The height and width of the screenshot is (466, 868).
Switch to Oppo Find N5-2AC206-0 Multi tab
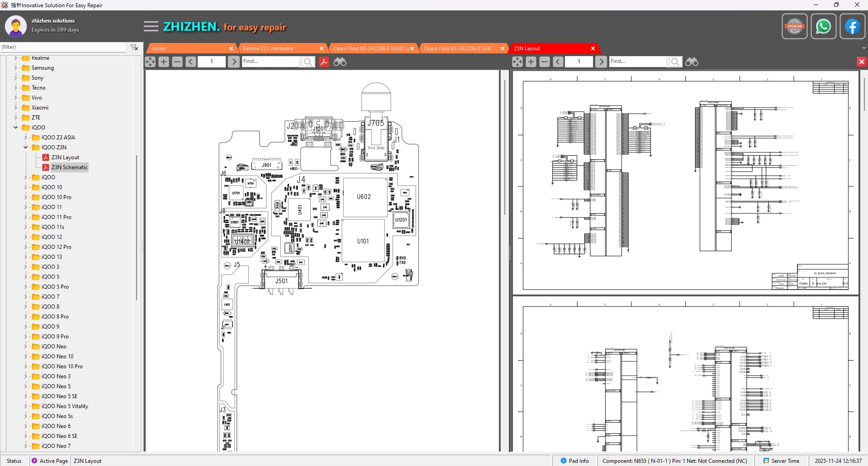(x=371, y=48)
